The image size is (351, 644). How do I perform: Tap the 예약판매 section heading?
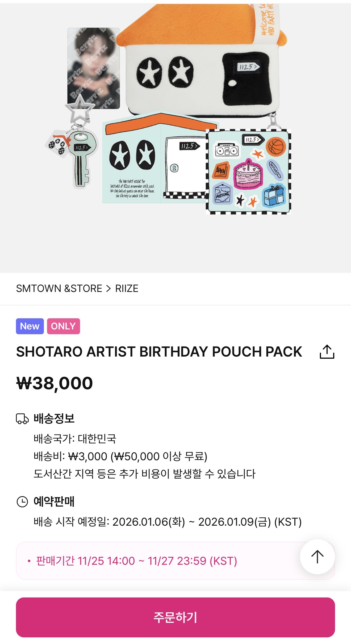point(54,502)
